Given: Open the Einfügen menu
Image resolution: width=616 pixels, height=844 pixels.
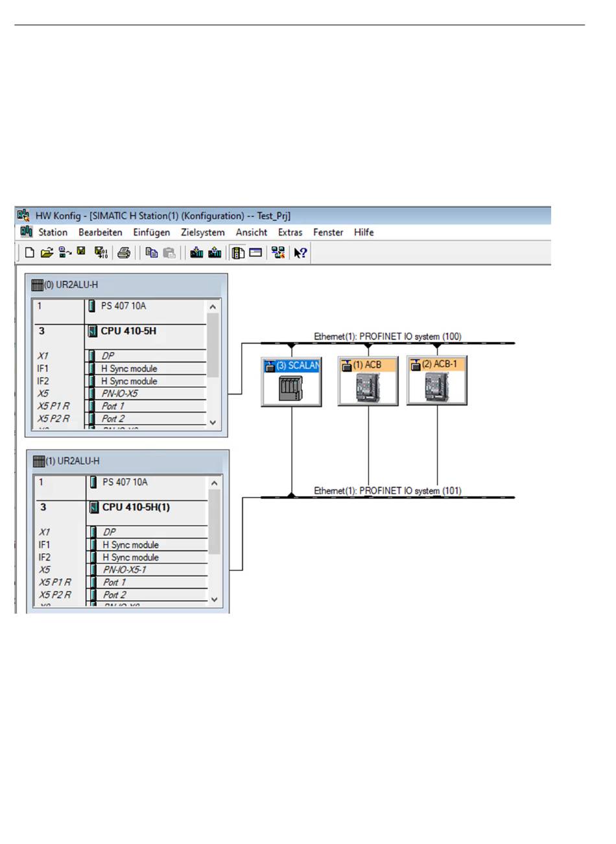Looking at the screenshot, I should pos(152,232).
